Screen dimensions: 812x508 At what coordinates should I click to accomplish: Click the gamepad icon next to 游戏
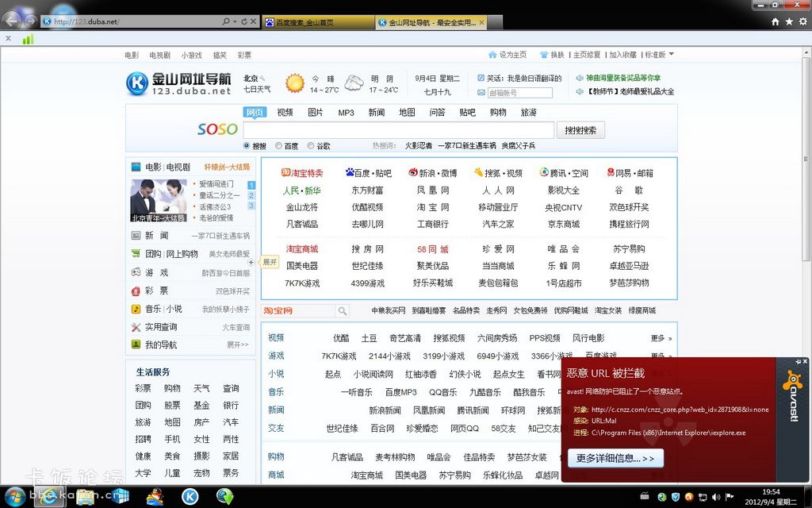pyautogui.click(x=135, y=273)
